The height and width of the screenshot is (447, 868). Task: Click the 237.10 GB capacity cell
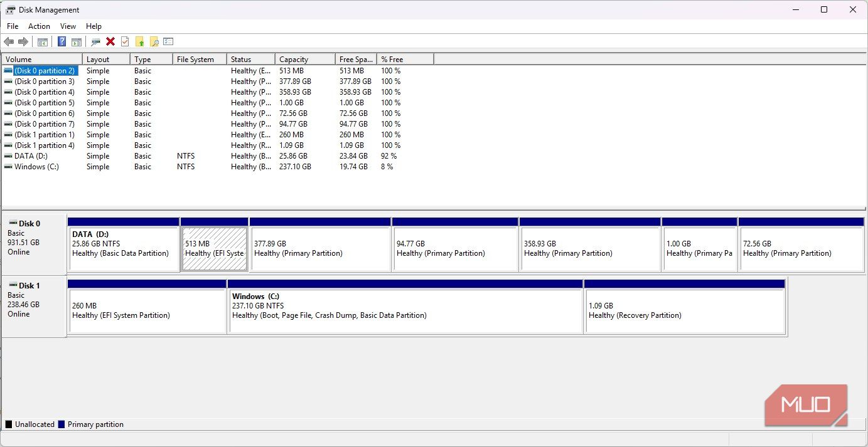(x=295, y=167)
